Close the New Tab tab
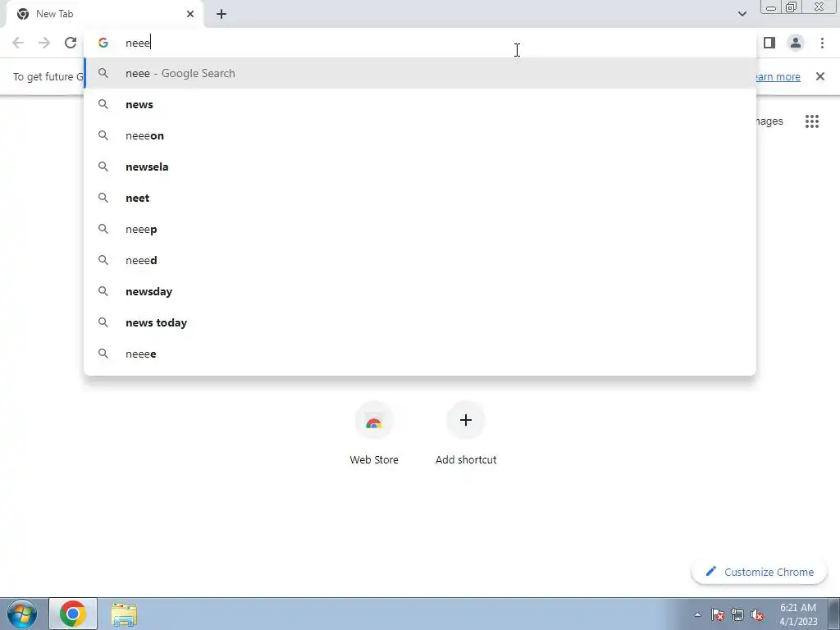The height and width of the screenshot is (630, 840). (x=190, y=14)
